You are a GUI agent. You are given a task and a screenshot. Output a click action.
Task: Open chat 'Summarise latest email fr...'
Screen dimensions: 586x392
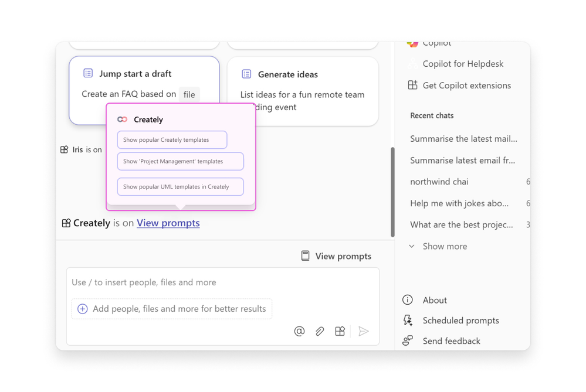coord(462,161)
